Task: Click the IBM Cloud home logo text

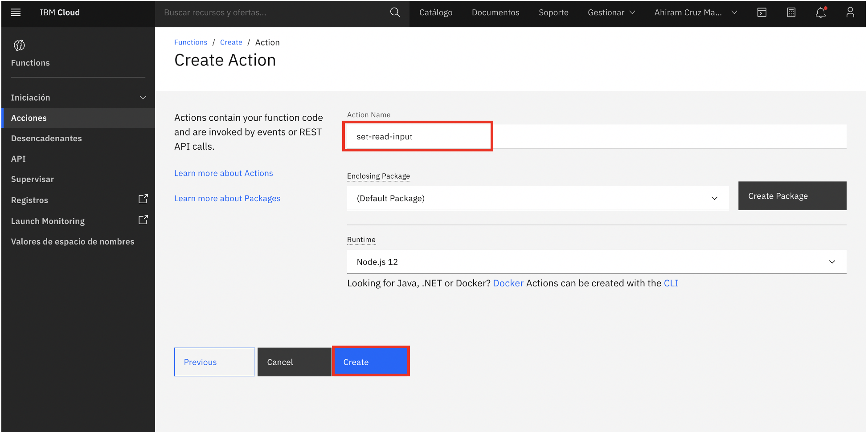Action: 60,12
